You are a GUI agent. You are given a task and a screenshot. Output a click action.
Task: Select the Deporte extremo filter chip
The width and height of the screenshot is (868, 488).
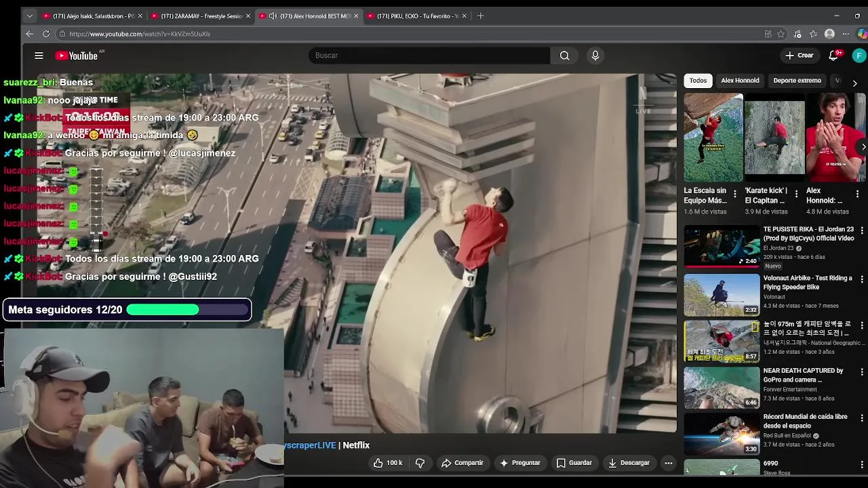click(797, 81)
